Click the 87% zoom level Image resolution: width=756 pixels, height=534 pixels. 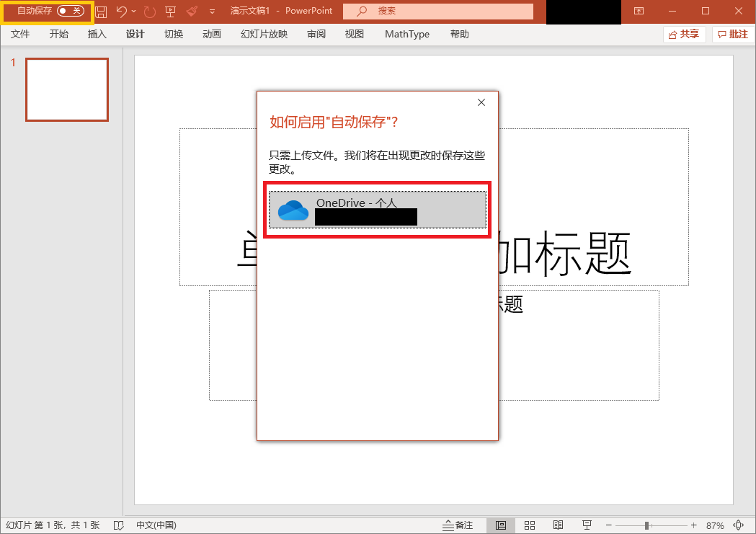715,525
